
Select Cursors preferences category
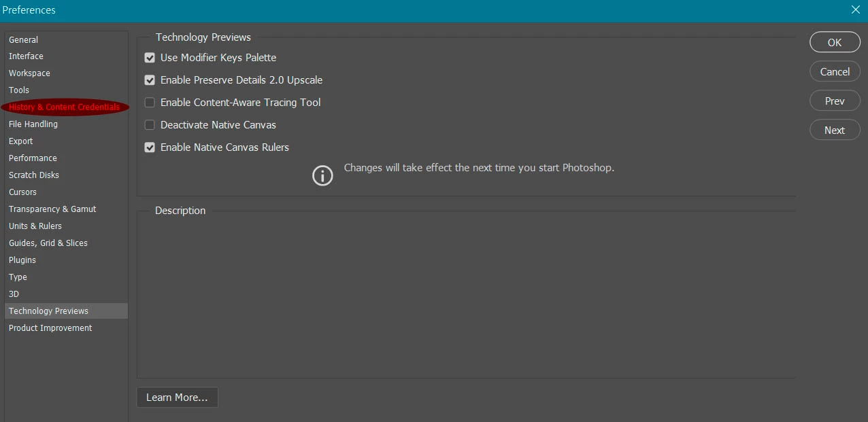pos(66,192)
